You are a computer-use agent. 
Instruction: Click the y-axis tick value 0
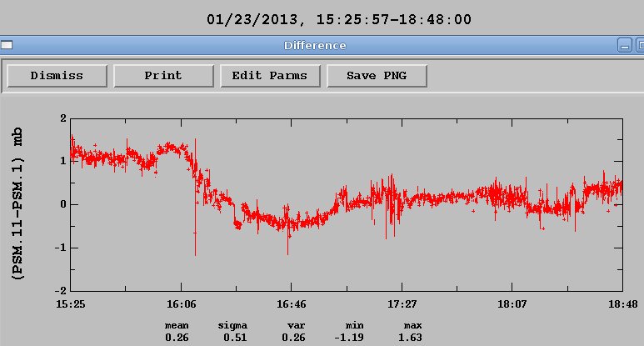coord(62,204)
